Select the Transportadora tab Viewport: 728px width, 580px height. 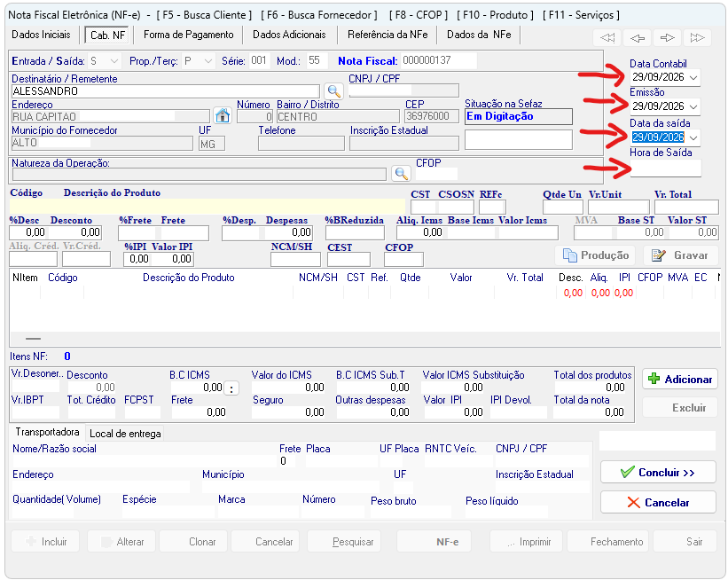47,432
